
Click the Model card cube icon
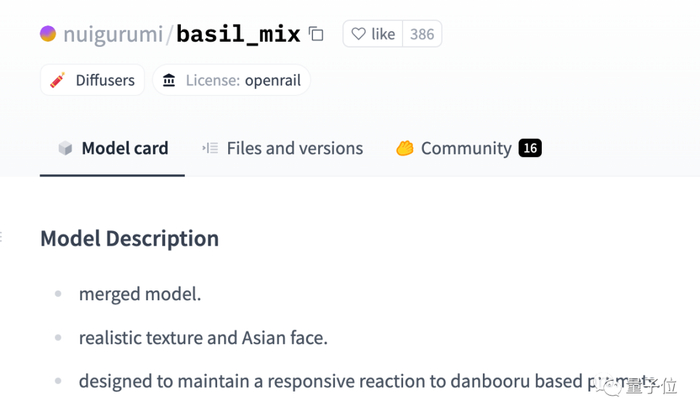[65, 148]
